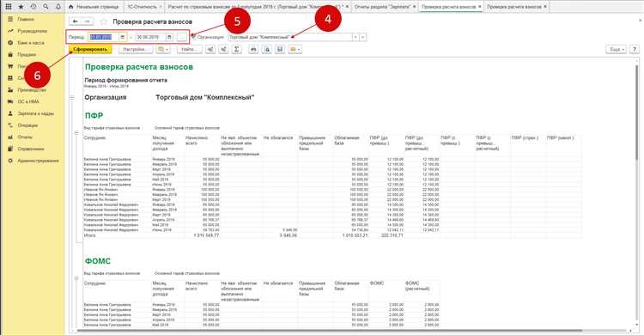The width and height of the screenshot is (644, 335).
Task: Calculate sum of selected cells (Σ)
Action: (237, 49)
